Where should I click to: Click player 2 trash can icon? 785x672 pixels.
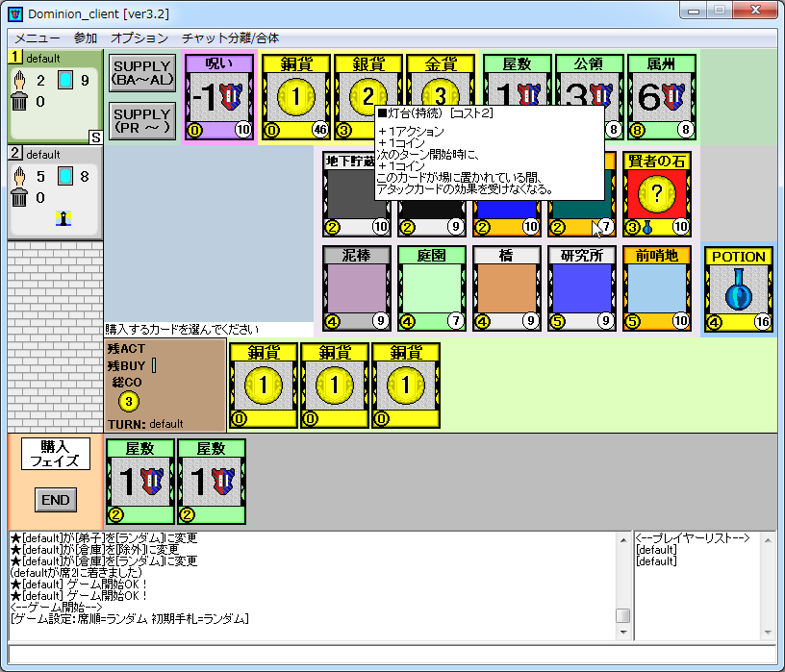[19, 198]
